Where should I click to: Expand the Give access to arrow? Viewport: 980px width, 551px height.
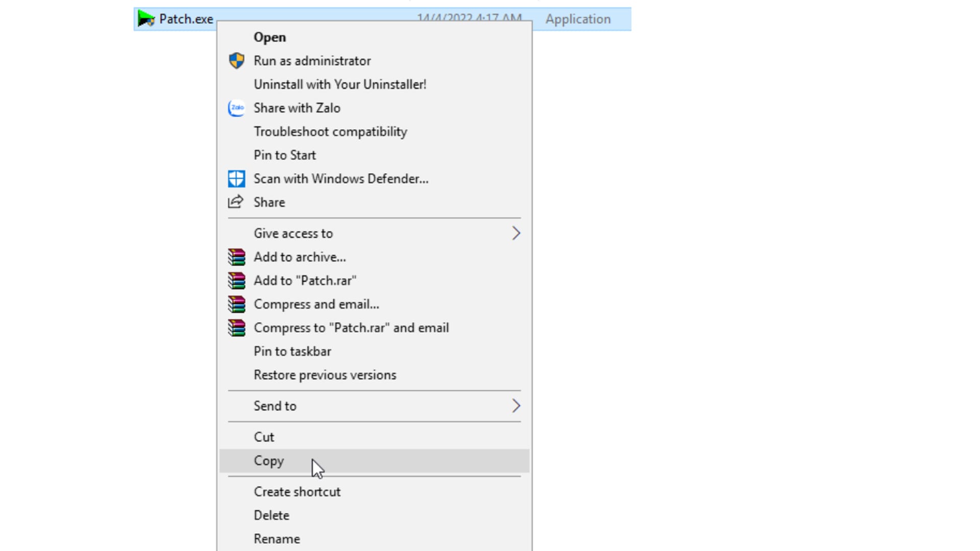tap(516, 233)
